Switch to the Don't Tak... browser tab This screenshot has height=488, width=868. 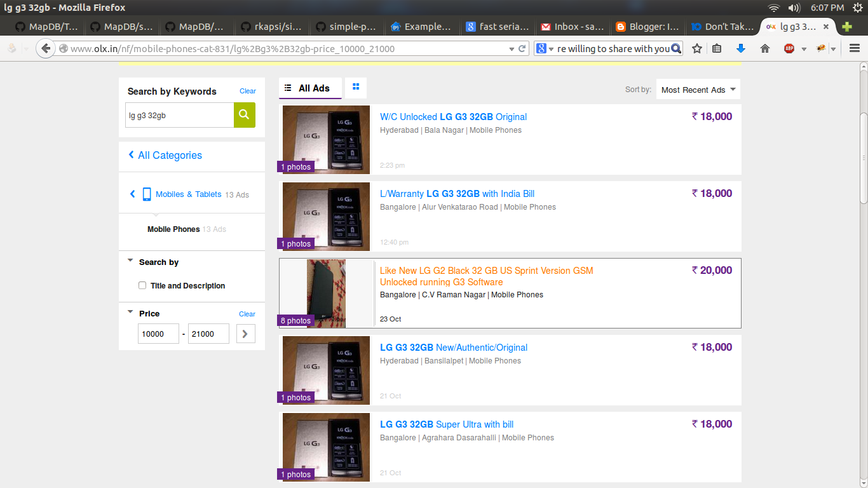tap(722, 27)
